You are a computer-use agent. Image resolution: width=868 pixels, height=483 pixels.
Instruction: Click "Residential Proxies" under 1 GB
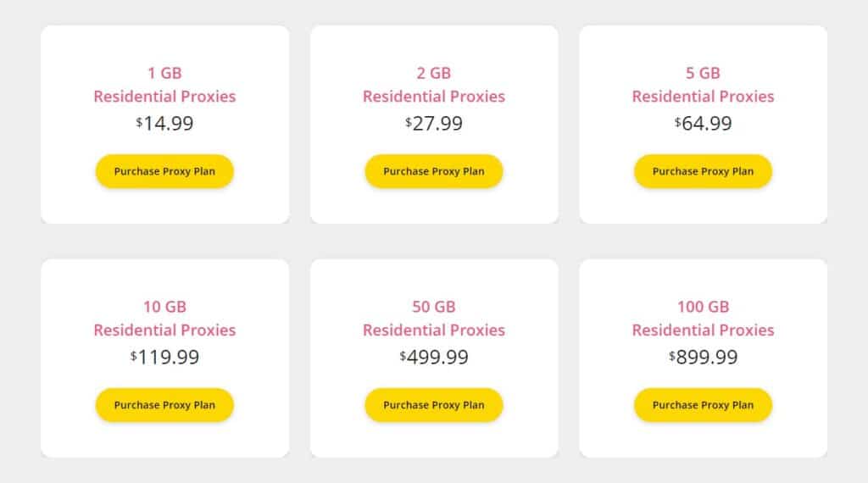[x=164, y=97]
